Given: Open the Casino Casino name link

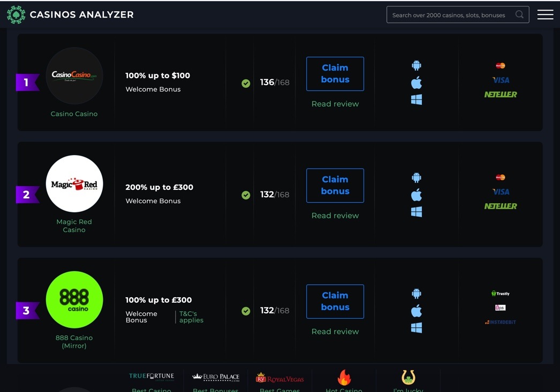Looking at the screenshot, I should (74, 114).
